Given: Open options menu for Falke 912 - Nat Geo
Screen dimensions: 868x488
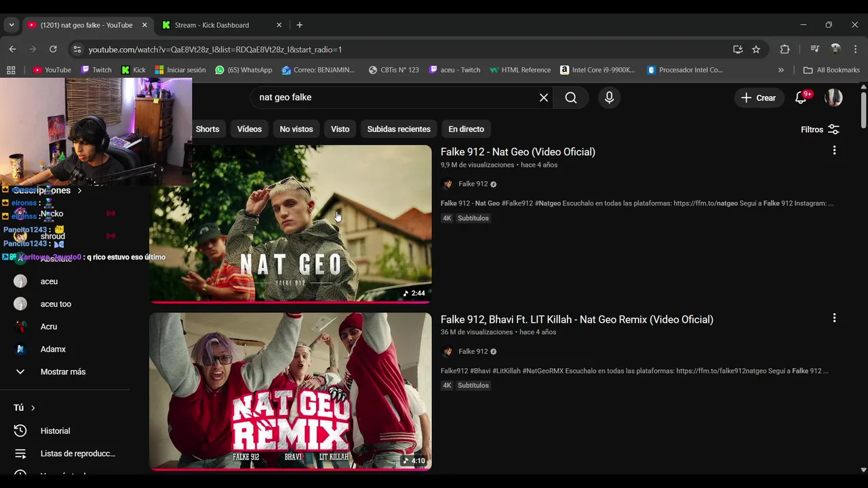Looking at the screenshot, I should pyautogui.click(x=834, y=150).
